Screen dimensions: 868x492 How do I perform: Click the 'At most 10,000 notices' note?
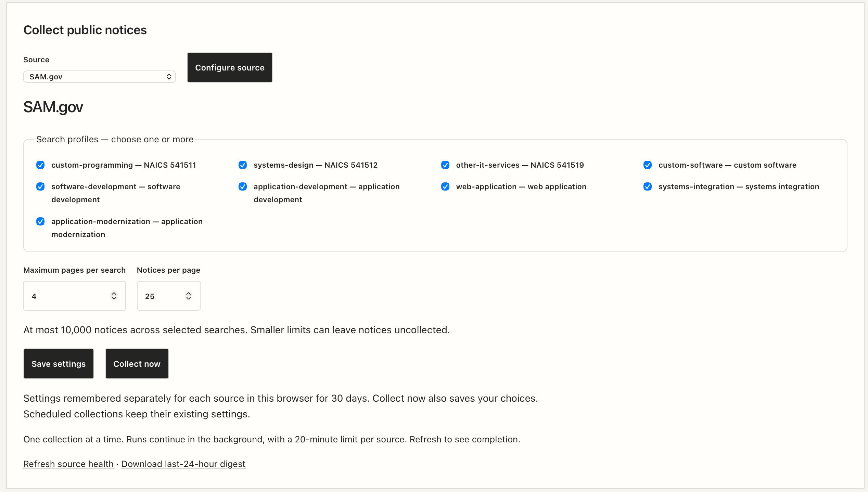[x=237, y=330]
